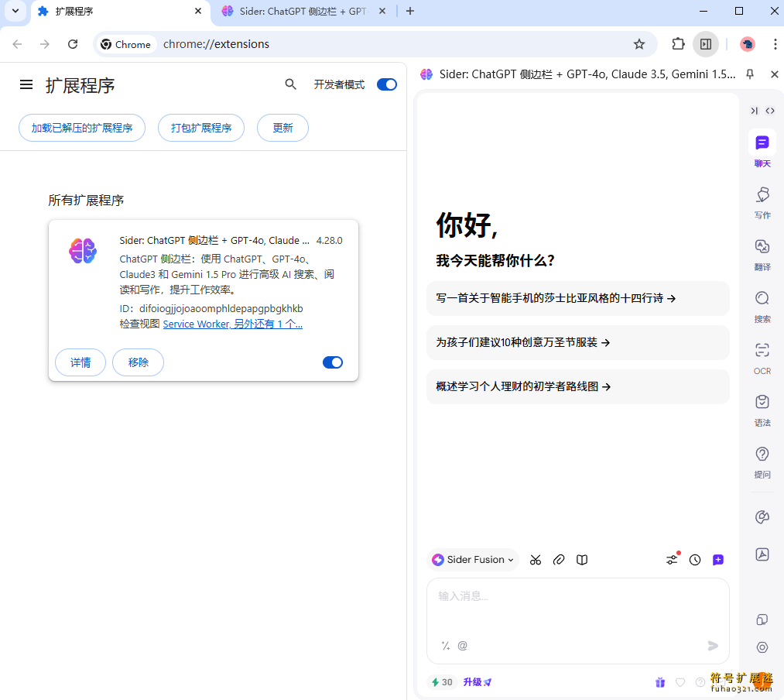Open Sider settings hexagon icon
784x700 pixels.
coord(762,647)
